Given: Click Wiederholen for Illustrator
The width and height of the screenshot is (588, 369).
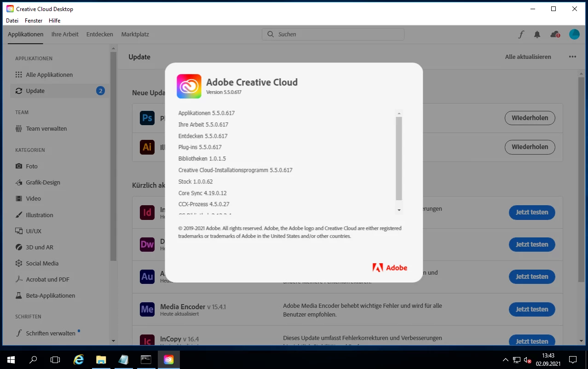Looking at the screenshot, I should pyautogui.click(x=530, y=147).
